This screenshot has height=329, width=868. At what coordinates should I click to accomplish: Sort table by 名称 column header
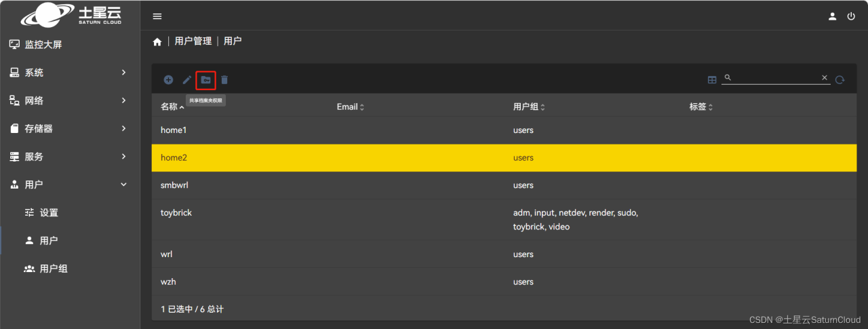tap(170, 107)
